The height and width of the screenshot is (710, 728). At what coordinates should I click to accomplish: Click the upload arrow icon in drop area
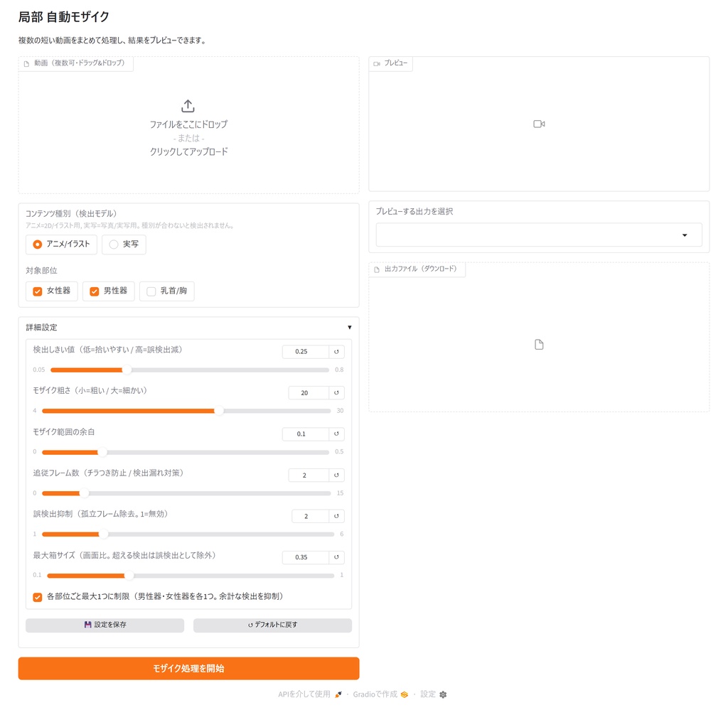(x=188, y=106)
